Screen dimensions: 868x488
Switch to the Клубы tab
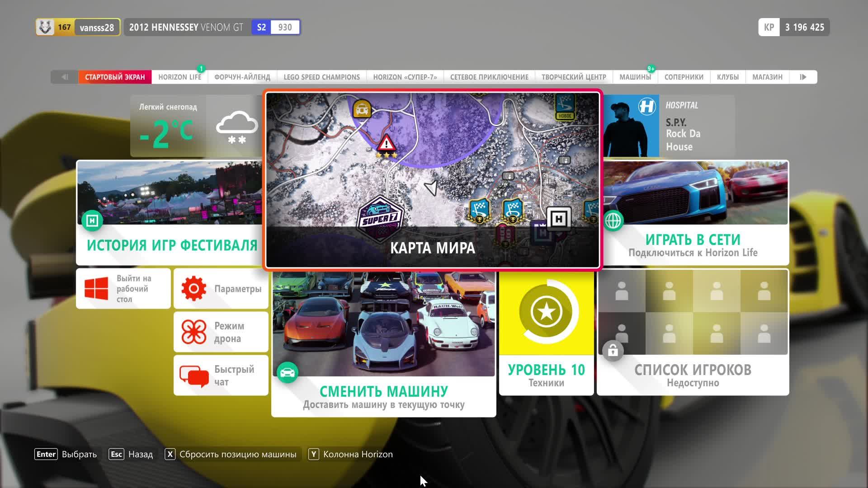pos(728,77)
